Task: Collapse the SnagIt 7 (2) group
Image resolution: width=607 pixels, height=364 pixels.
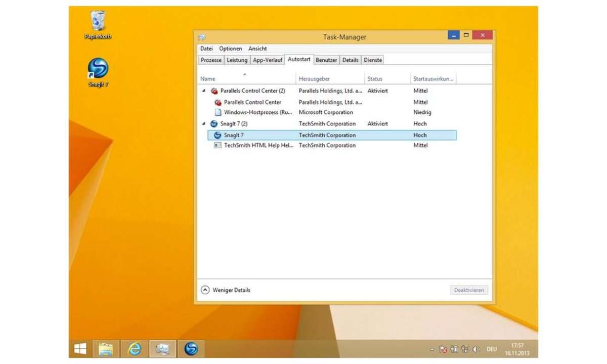Action: [x=204, y=123]
